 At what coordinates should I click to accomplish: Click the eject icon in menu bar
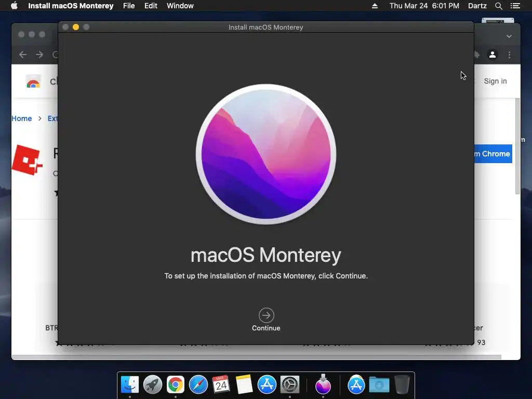(x=375, y=6)
